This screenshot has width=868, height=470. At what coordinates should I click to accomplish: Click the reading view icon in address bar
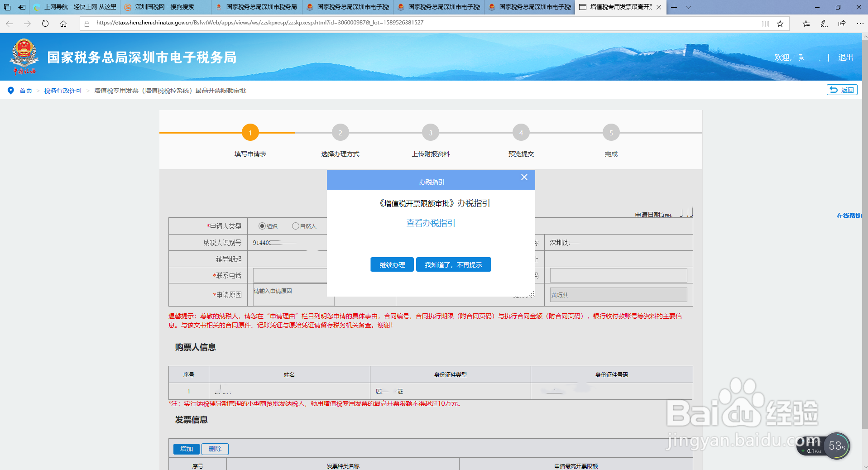(765, 23)
